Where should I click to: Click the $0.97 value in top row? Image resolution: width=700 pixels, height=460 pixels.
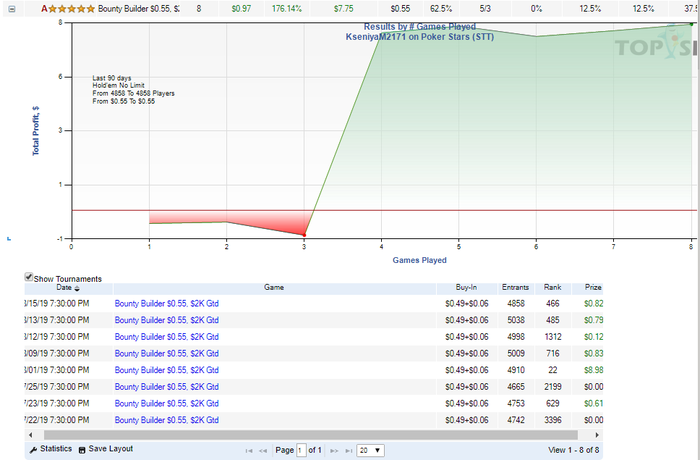(241, 9)
